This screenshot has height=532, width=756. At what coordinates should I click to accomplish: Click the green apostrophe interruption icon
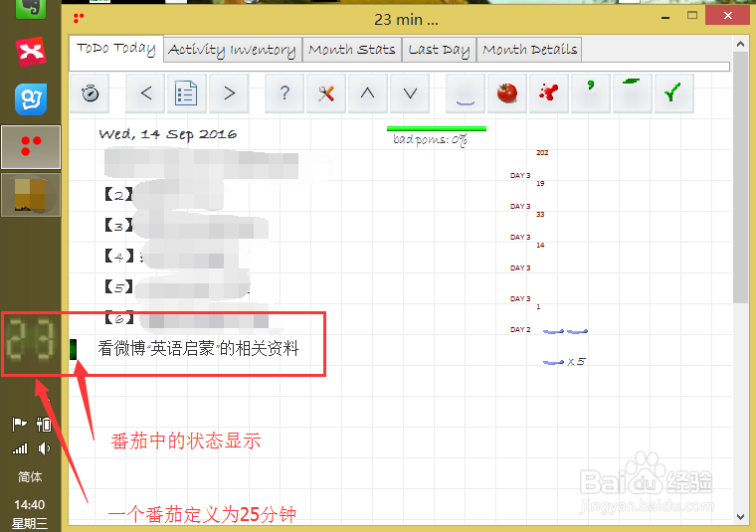click(590, 93)
